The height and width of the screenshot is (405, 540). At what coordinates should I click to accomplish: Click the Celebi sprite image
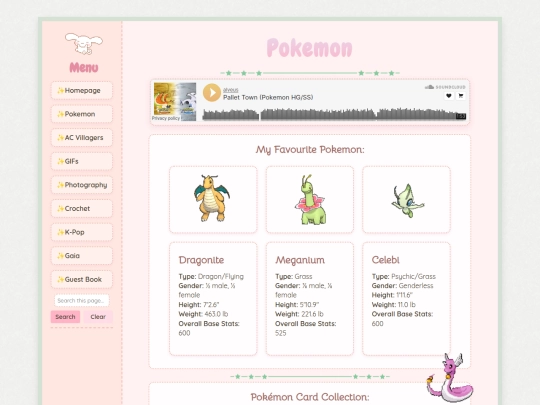(407, 201)
